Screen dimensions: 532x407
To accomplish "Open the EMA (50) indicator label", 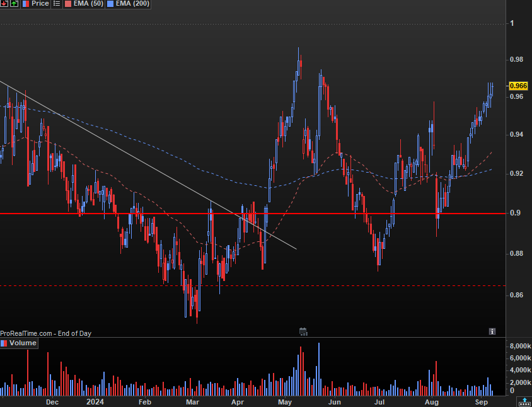I will (x=88, y=4).
